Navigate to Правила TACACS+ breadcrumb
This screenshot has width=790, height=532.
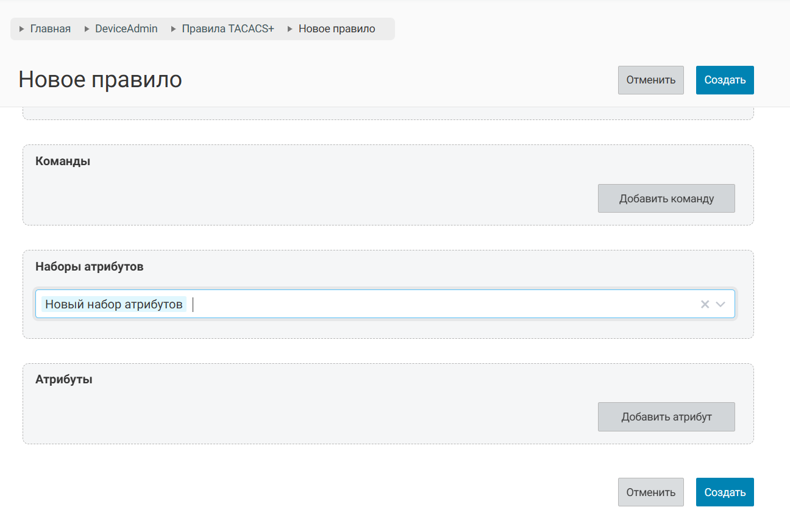pyautogui.click(x=228, y=29)
